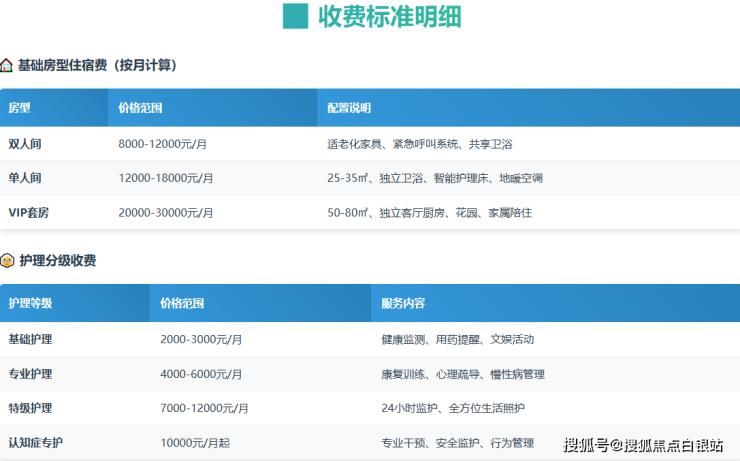Viewport: 740px width, 461px height.
Task: Select the 房型 column header
Action: pyautogui.click(x=20, y=108)
